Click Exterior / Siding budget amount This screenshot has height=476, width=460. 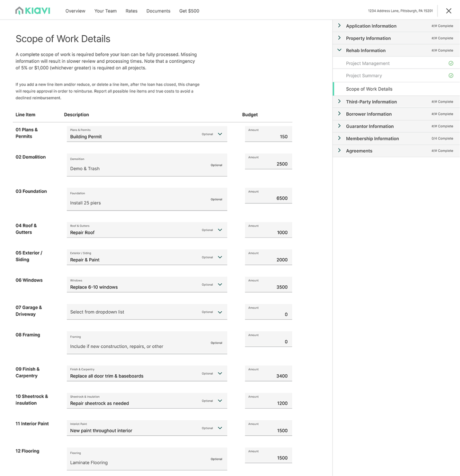pyautogui.click(x=268, y=257)
